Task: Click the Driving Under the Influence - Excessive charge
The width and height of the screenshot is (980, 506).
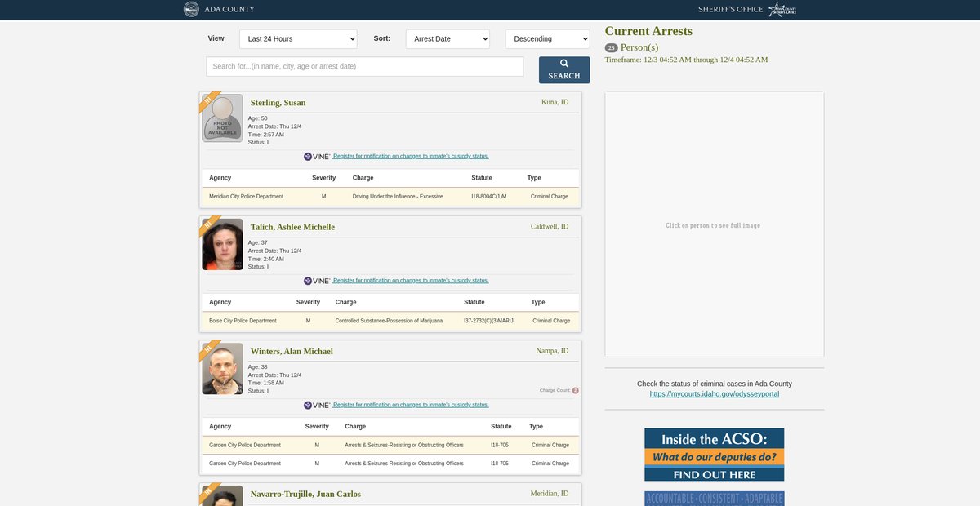Action: click(398, 197)
